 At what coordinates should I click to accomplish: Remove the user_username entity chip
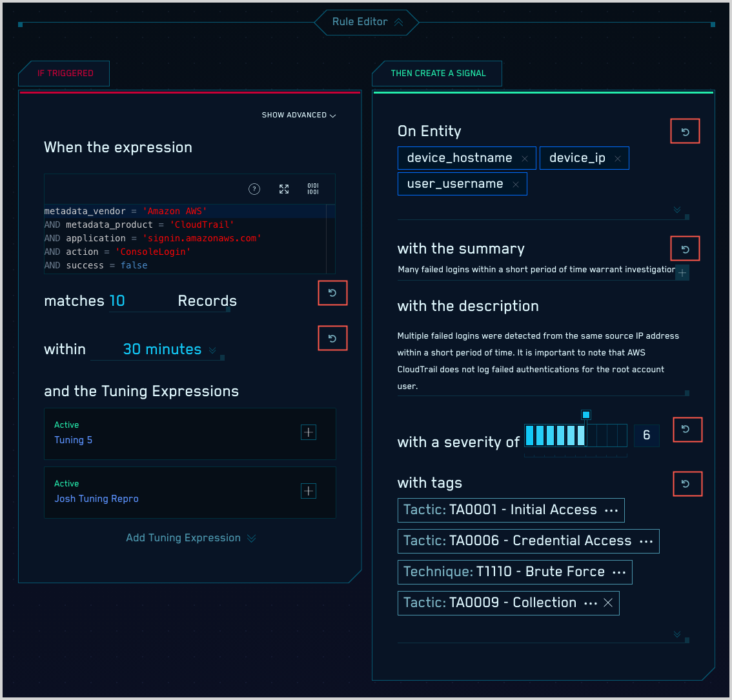[516, 185]
